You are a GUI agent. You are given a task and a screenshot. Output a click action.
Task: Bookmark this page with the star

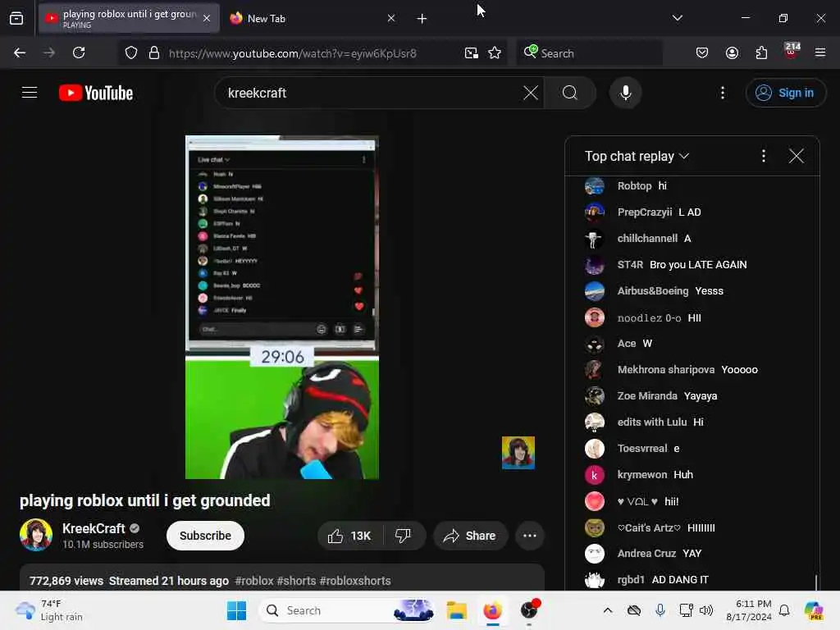pos(495,52)
